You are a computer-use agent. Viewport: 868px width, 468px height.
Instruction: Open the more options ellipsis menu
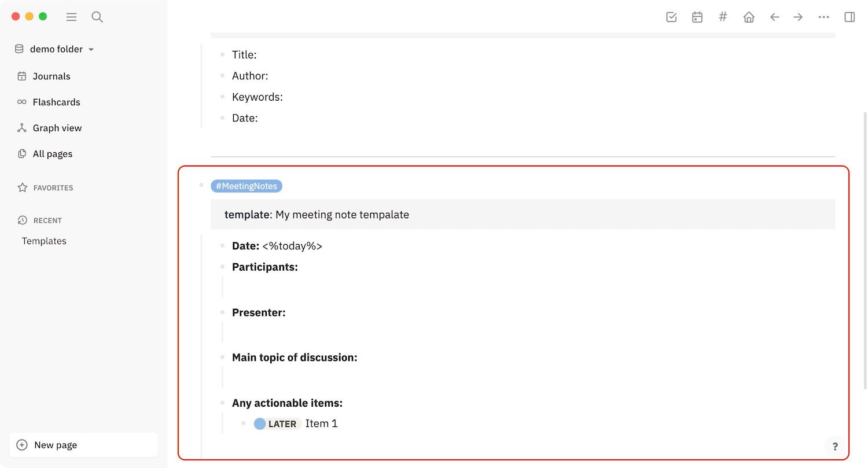824,17
